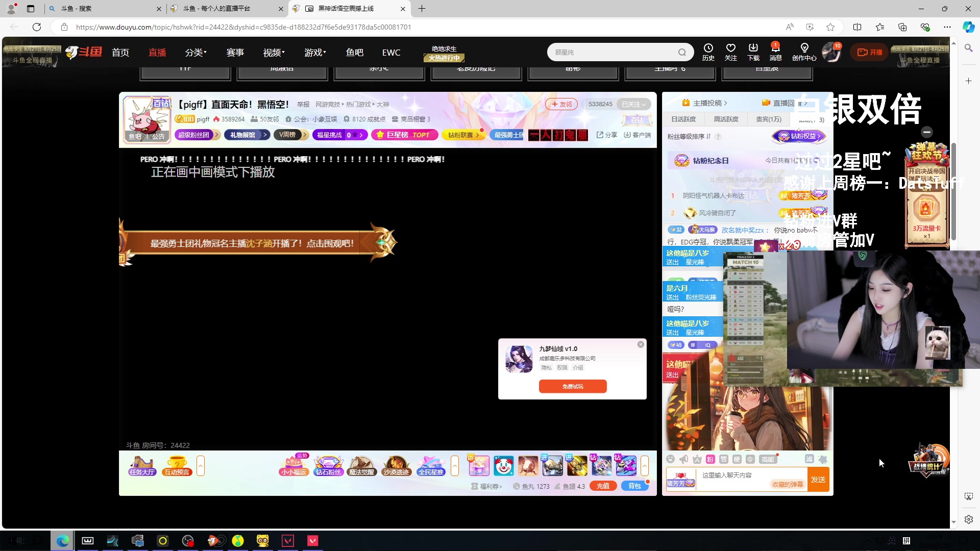
Task: Click the 充值 recharge button
Action: pyautogui.click(x=603, y=486)
